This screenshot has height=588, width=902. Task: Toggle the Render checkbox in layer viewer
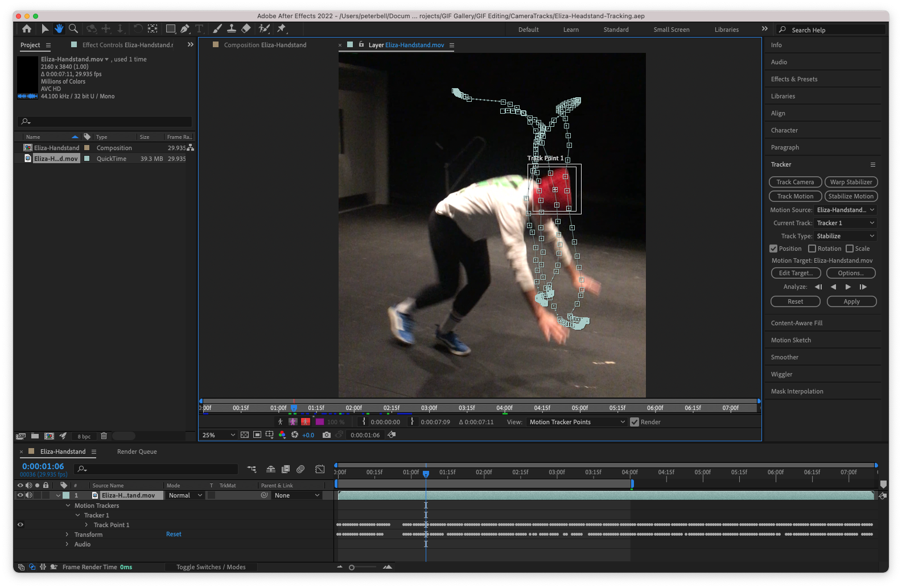(x=635, y=422)
